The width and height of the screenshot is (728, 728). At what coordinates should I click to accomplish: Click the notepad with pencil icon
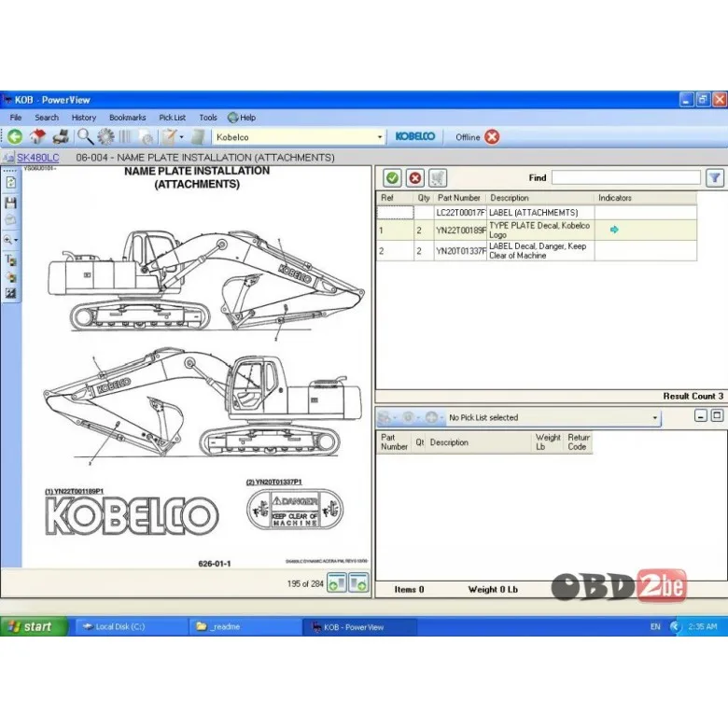pos(169,137)
